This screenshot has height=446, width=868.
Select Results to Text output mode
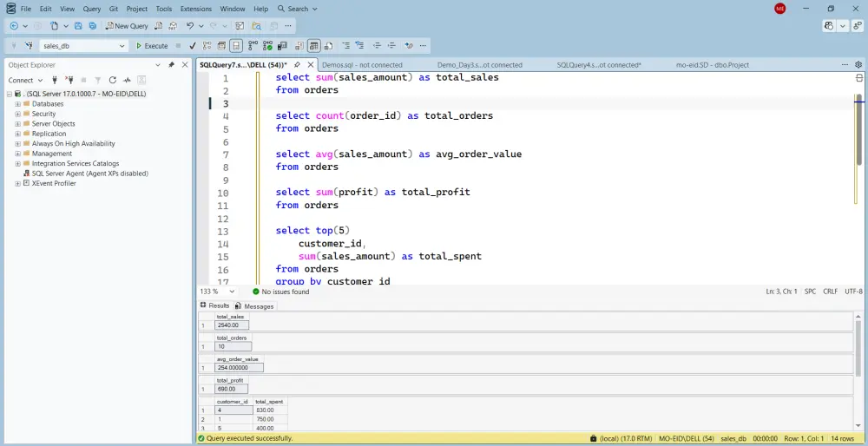[299, 46]
